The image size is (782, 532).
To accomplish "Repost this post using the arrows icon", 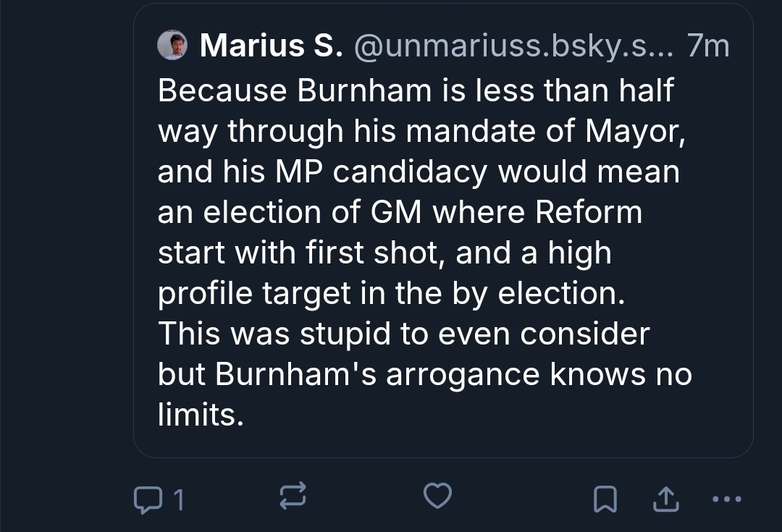I will [293, 497].
